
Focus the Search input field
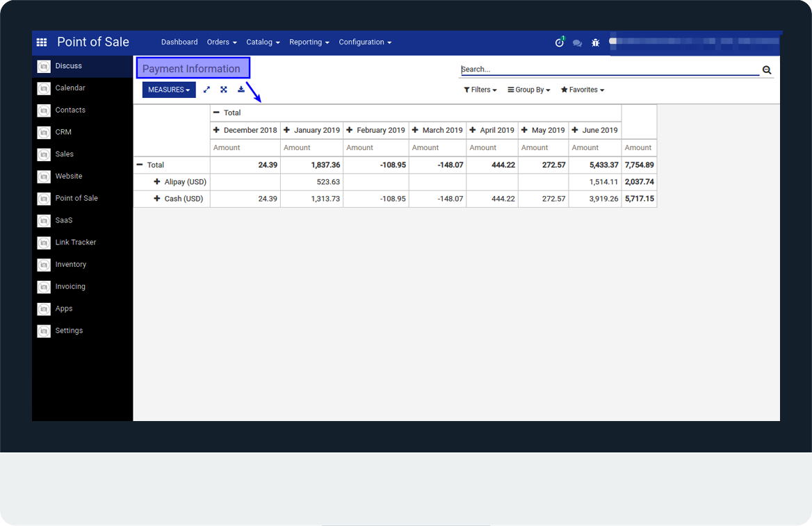(x=610, y=69)
